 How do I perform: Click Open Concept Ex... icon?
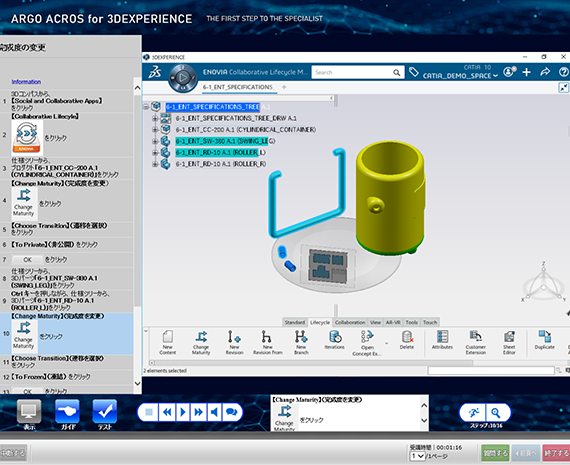point(367,343)
